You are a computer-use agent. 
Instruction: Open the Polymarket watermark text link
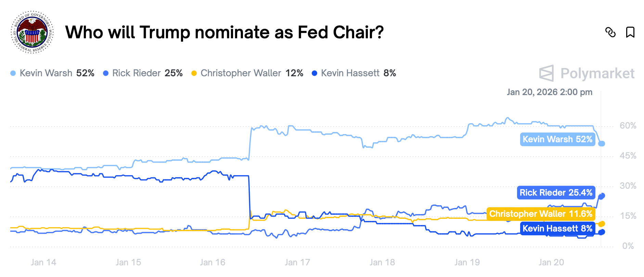tap(597, 73)
